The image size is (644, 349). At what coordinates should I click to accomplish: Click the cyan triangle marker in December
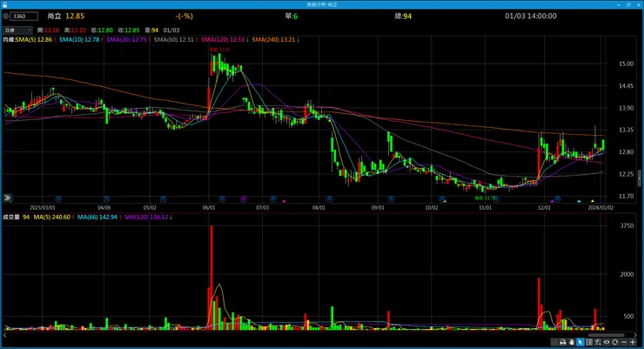pyautogui.click(x=579, y=201)
